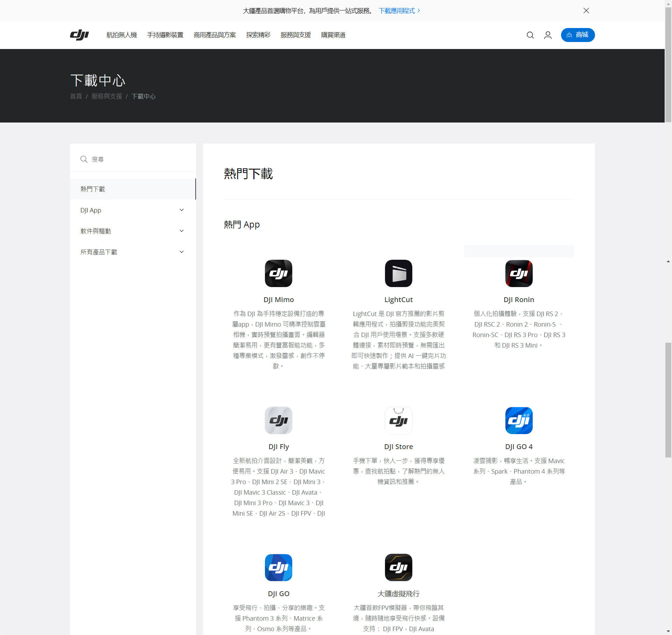
Task: Expand the 所有產品下載 sidebar section
Action: coord(133,252)
